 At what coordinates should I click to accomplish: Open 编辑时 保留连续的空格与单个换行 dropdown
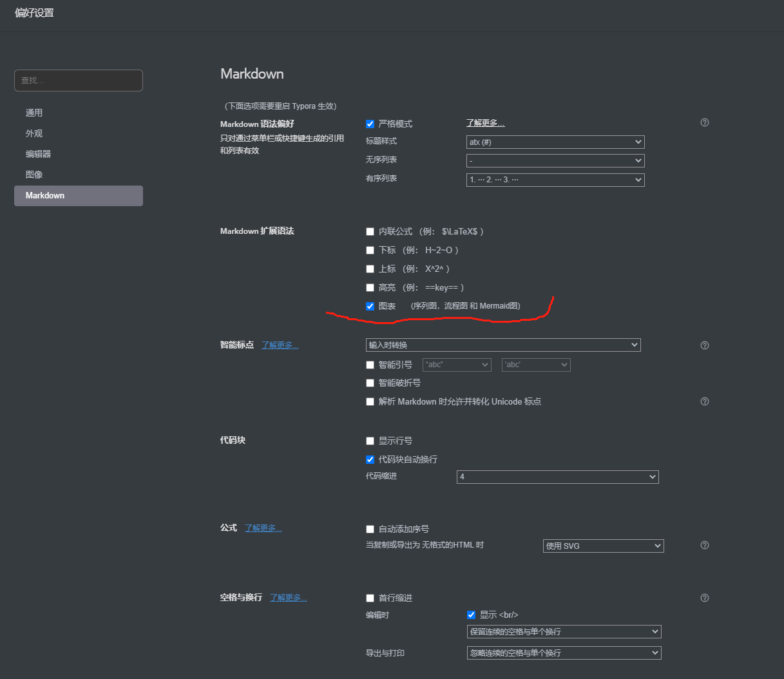coord(564,631)
